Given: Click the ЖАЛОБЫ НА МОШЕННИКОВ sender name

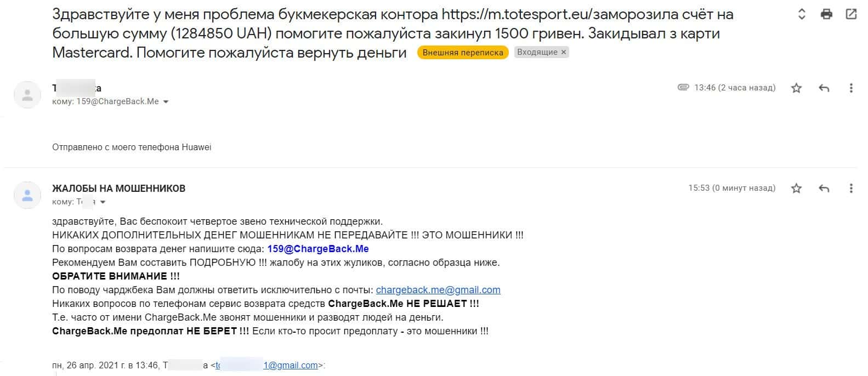Looking at the screenshot, I should 118,189.
